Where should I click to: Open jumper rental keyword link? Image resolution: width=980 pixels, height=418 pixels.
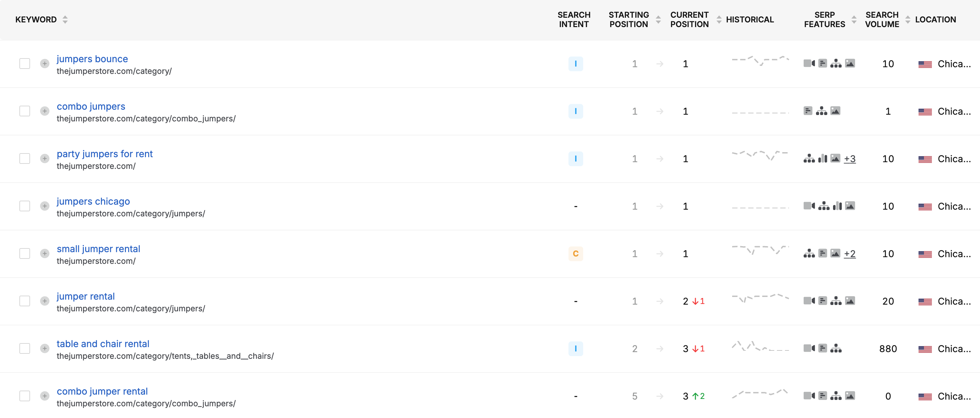pos(86,297)
